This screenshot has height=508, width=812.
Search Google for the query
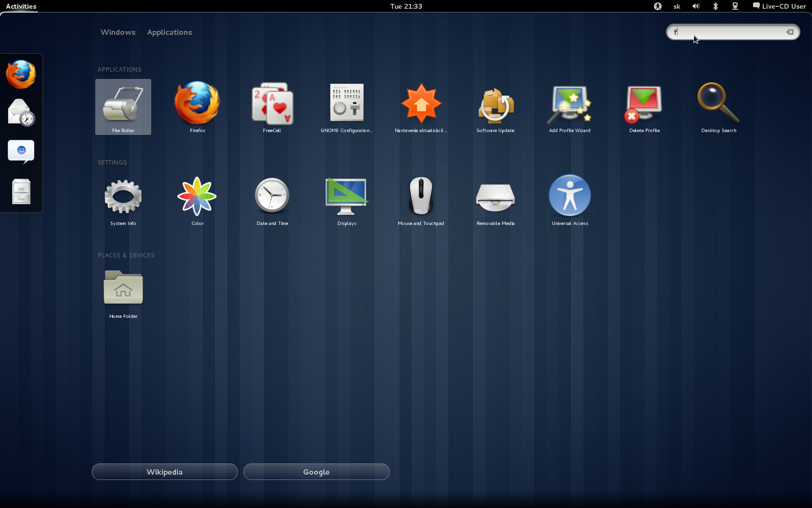pyautogui.click(x=317, y=472)
